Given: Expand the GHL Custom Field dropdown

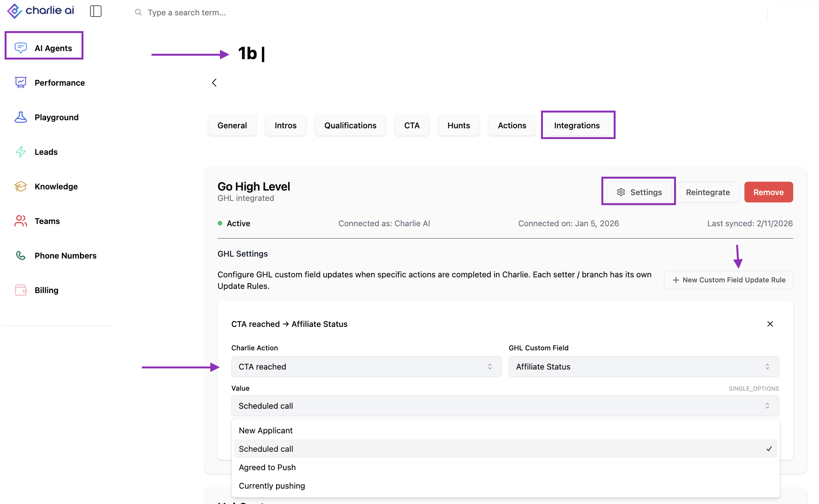Looking at the screenshot, I should click(x=644, y=366).
